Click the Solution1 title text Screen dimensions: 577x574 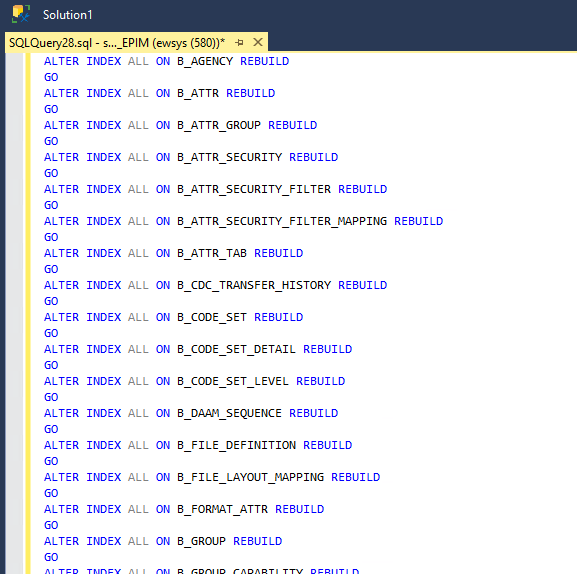(x=67, y=15)
